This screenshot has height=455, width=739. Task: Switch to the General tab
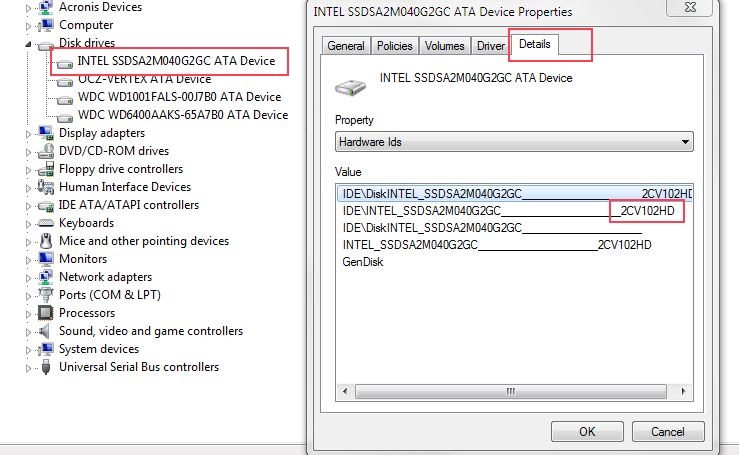pyautogui.click(x=346, y=46)
